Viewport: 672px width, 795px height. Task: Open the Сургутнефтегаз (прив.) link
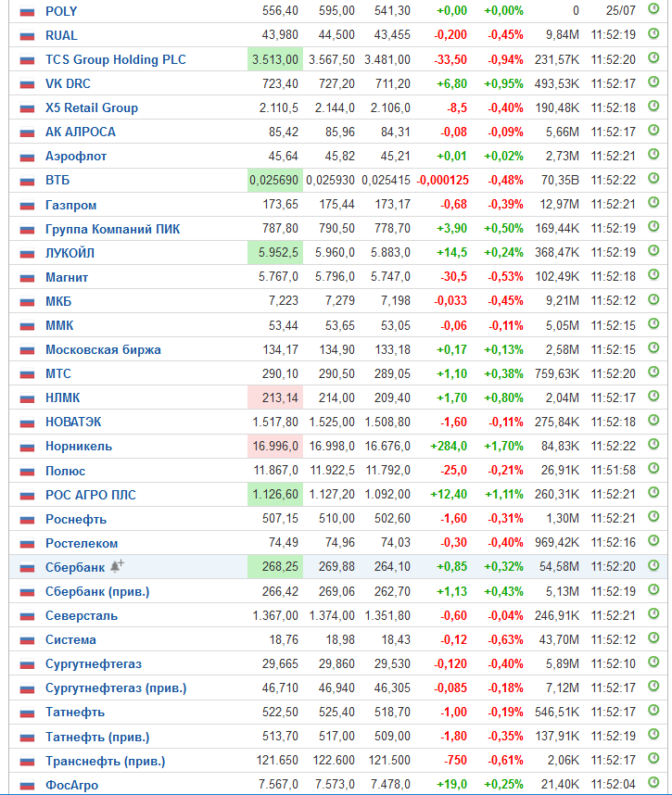116,688
